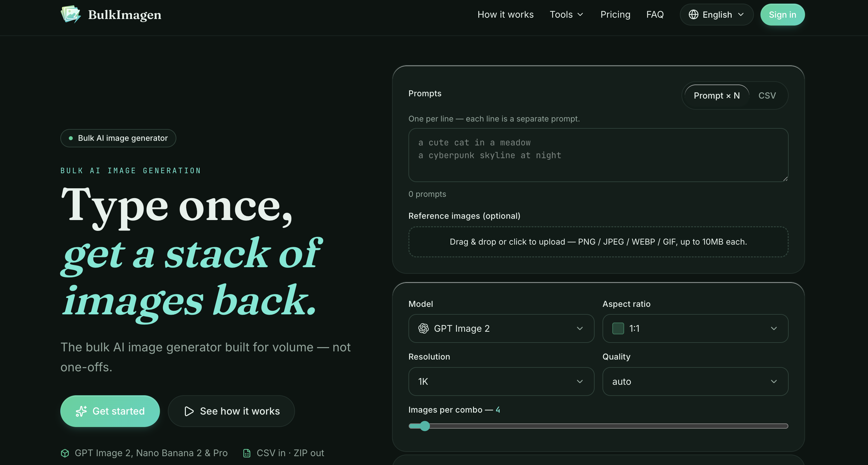Switch to CSV prompt mode
Screen dimensions: 868x465
click(767, 96)
